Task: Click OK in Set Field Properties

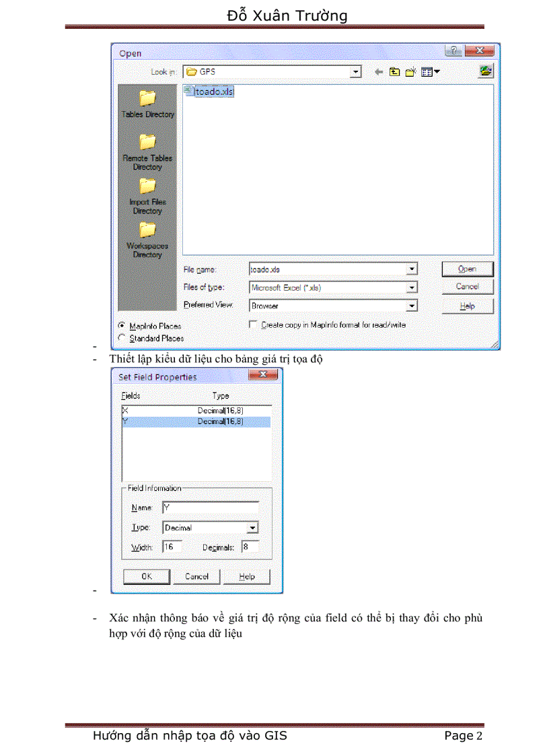Action: pos(146,576)
